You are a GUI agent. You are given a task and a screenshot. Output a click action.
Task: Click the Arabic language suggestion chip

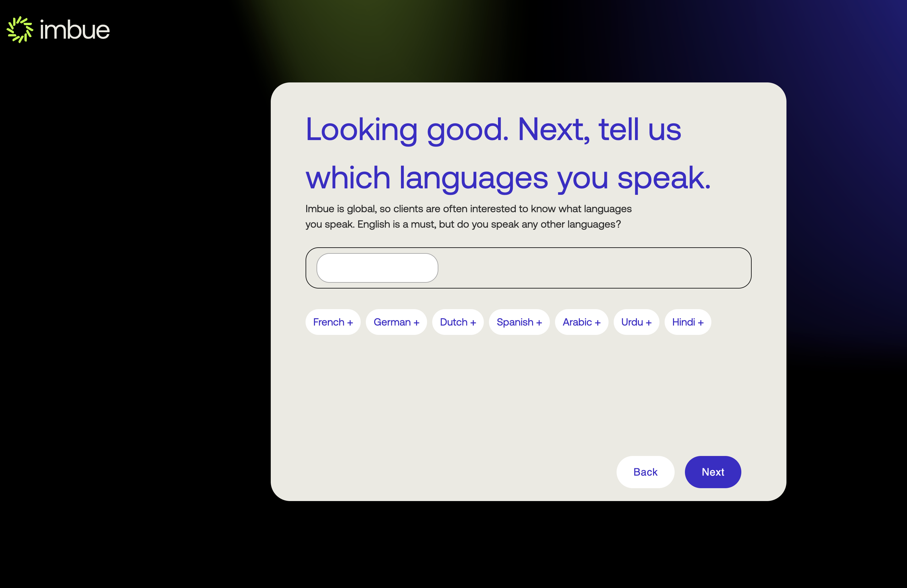click(580, 322)
